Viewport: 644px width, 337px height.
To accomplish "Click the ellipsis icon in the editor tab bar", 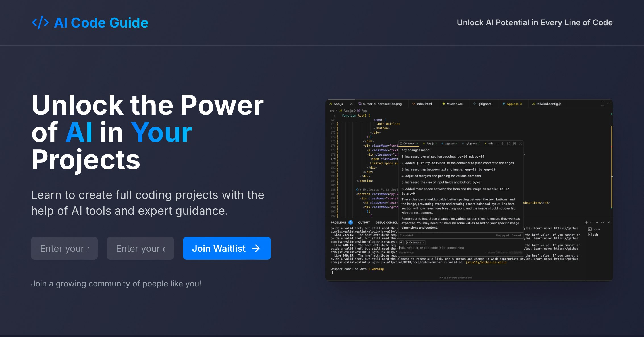I will (609, 104).
